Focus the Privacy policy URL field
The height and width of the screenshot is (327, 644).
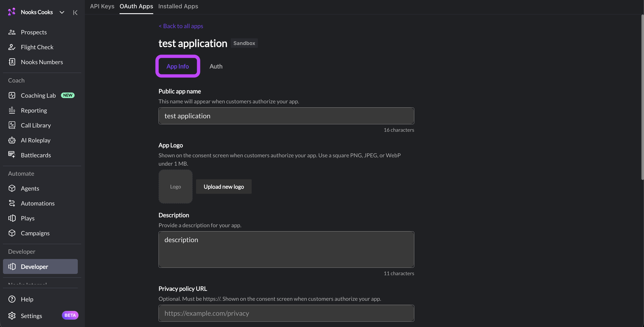(286, 313)
